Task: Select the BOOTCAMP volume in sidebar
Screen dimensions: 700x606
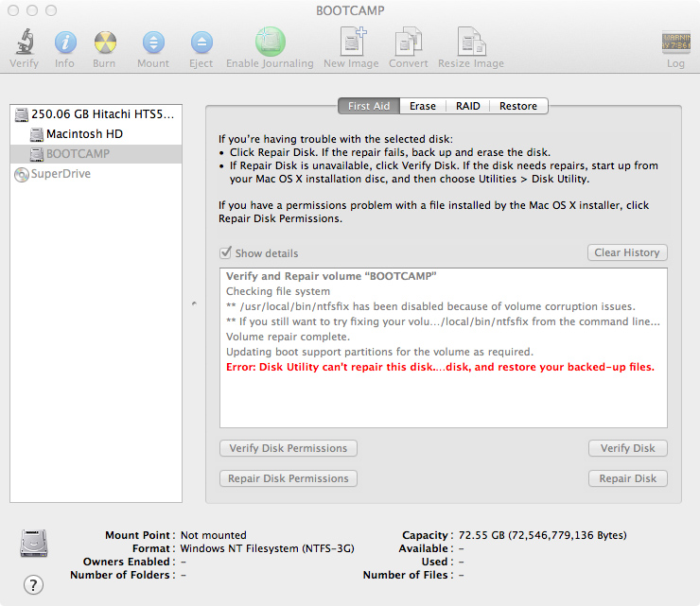Action: [96, 154]
